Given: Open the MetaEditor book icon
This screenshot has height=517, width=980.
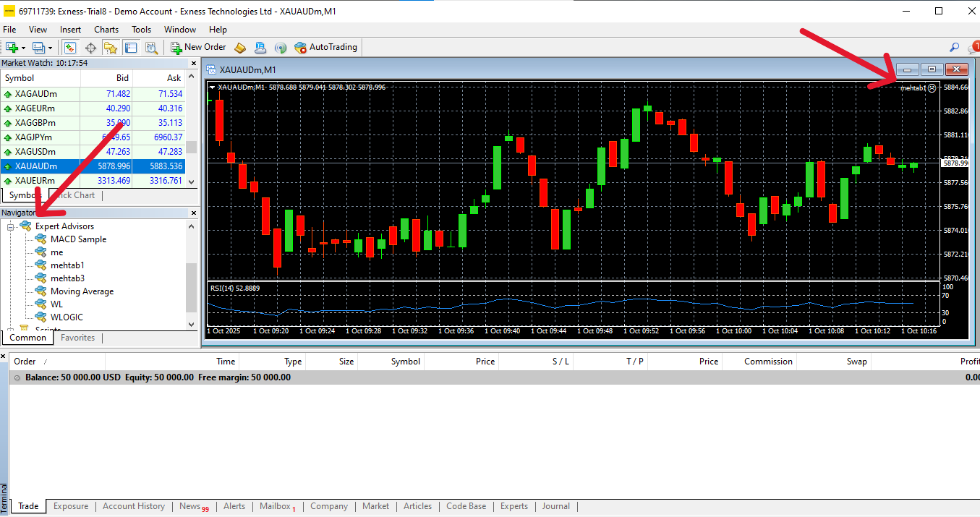Looking at the screenshot, I should [240, 48].
